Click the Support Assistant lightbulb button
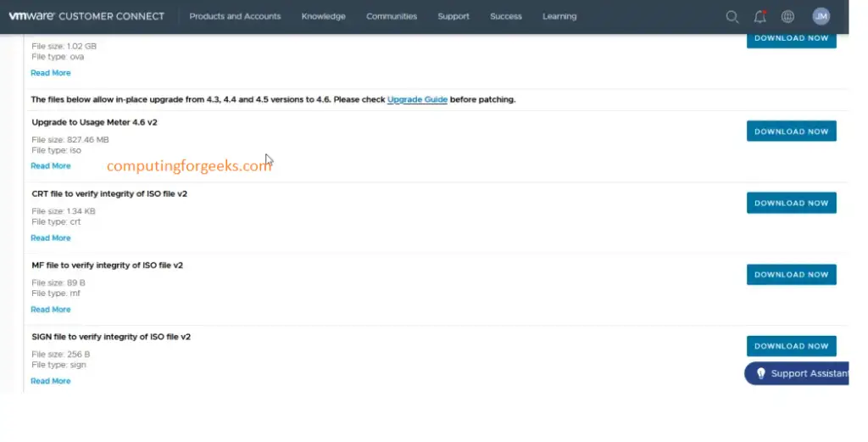This screenshot has width=868, height=442. (797, 373)
